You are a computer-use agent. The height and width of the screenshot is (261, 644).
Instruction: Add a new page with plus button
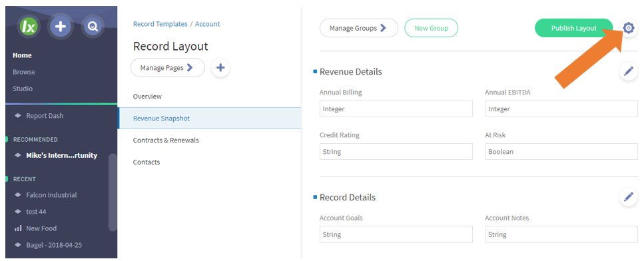click(220, 68)
